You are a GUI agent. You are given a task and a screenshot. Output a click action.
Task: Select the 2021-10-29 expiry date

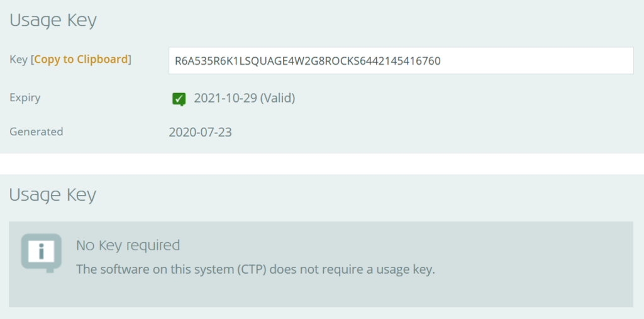[226, 98]
